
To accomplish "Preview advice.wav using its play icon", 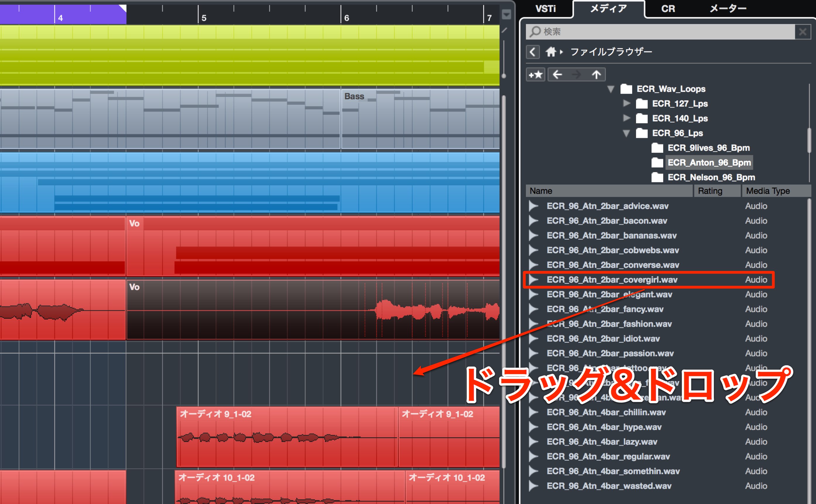I will pos(534,206).
